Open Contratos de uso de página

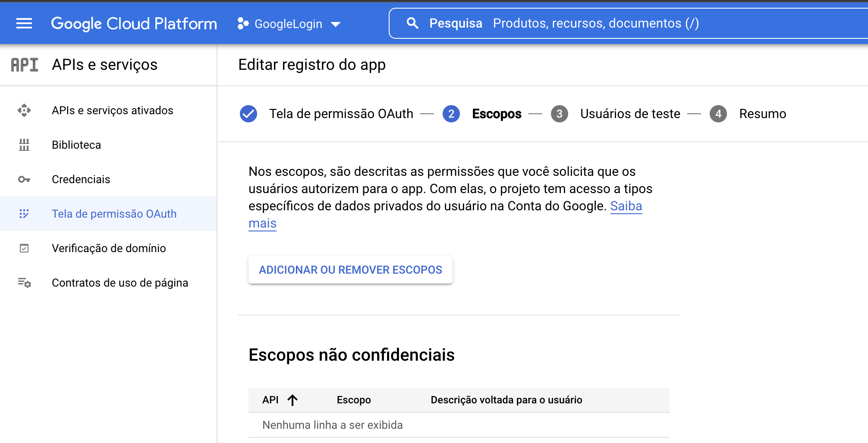120,283
